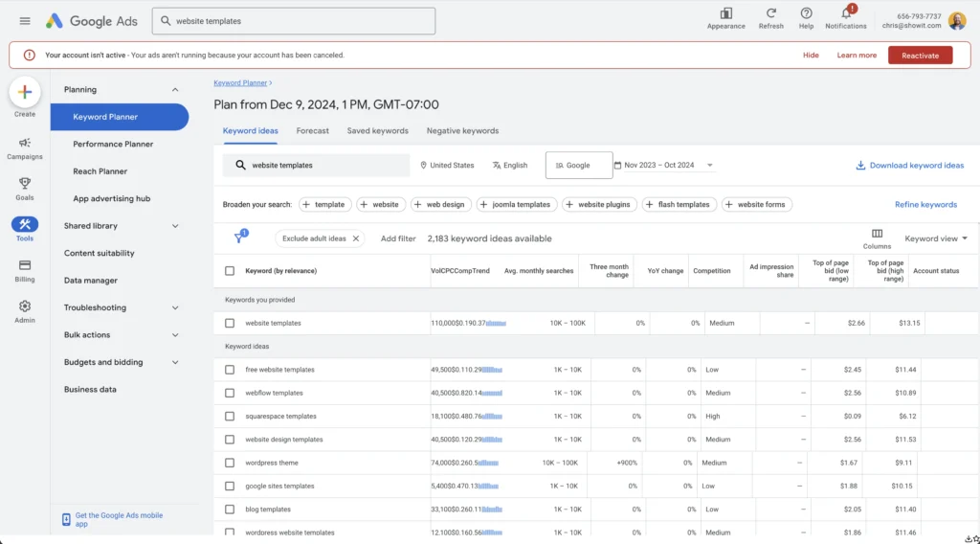
Task: Click the Appearance icon
Action: (725, 13)
